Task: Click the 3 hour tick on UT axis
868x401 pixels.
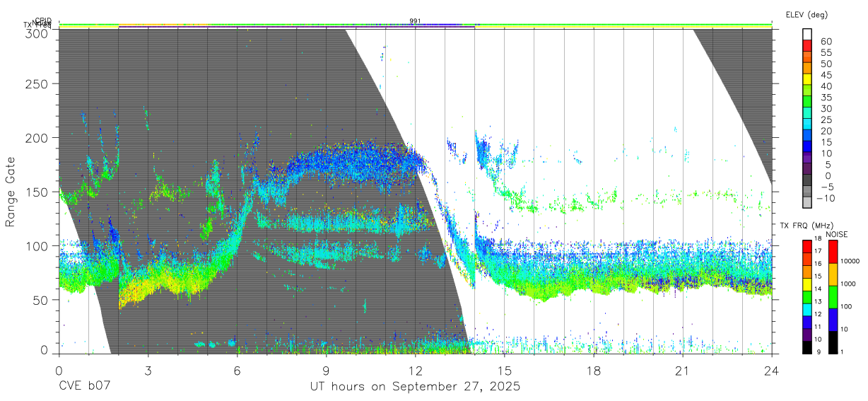Action: 148,371
